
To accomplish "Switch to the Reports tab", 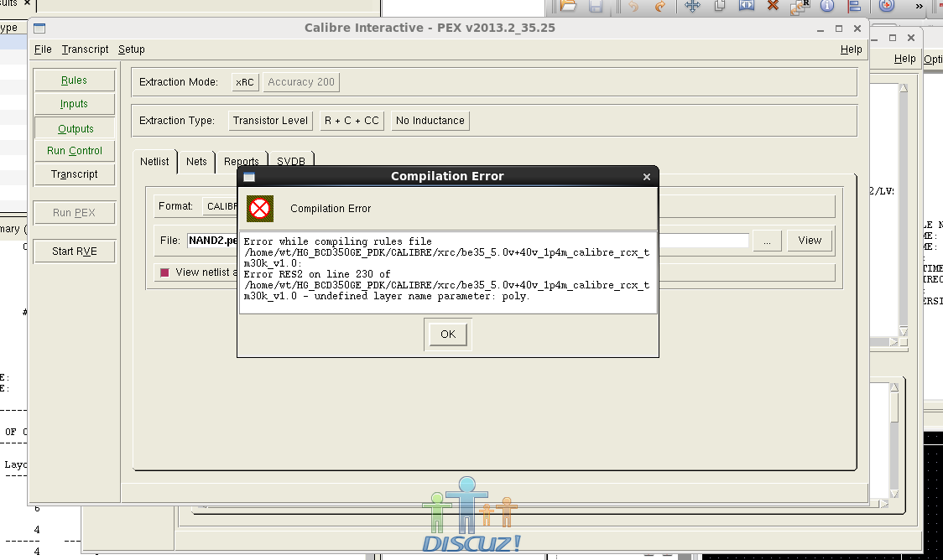I will click(x=241, y=160).
